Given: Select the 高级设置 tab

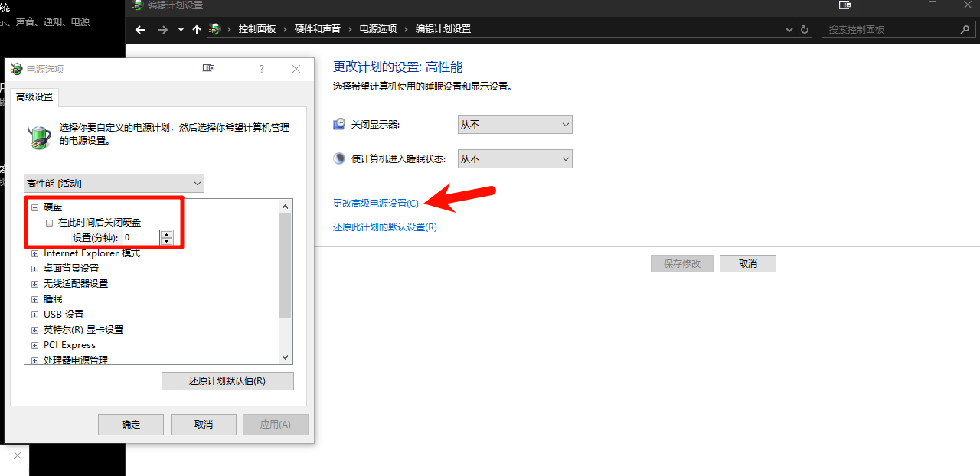Looking at the screenshot, I should 34,97.
